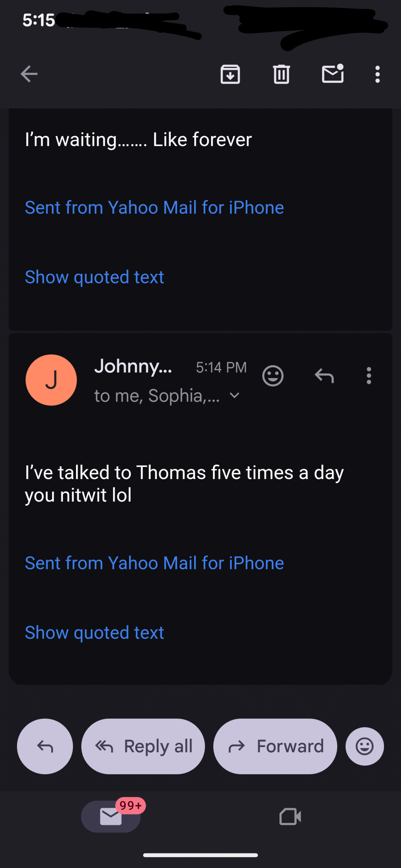
Task: Mark the conversation as unread
Action: click(x=332, y=74)
